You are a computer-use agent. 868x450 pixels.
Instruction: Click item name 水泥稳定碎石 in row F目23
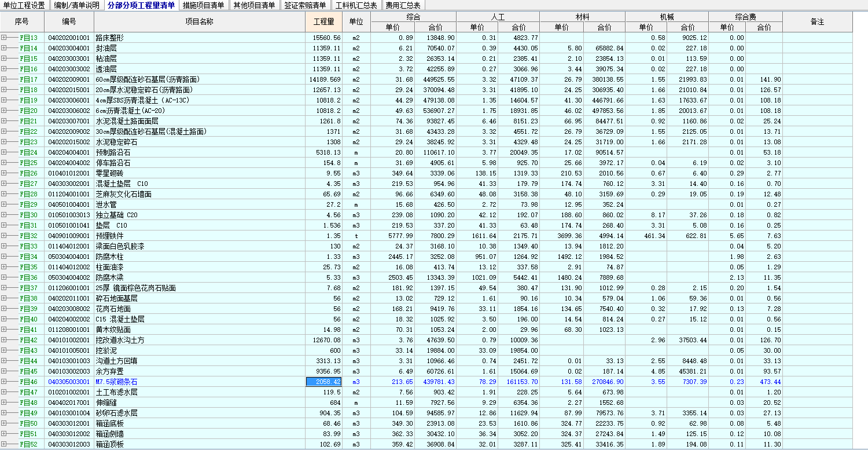pos(116,142)
